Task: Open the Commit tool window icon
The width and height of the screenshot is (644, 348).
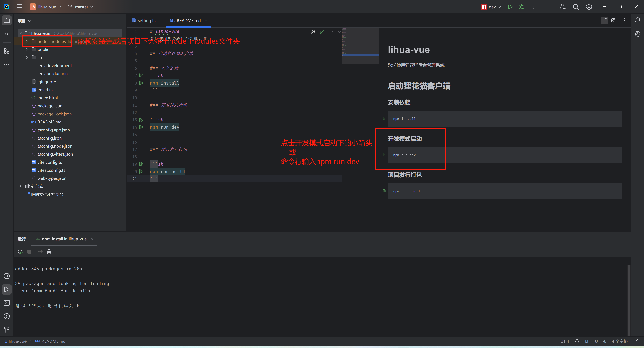Action: [x=7, y=34]
